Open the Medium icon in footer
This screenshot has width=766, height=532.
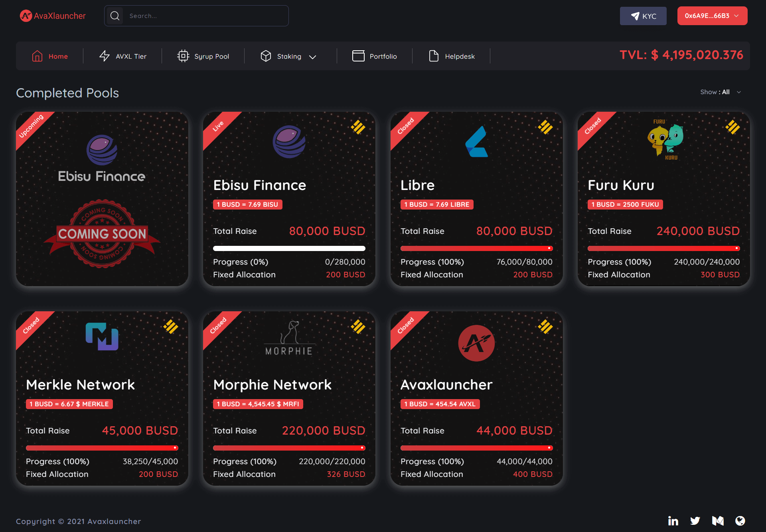(x=718, y=521)
